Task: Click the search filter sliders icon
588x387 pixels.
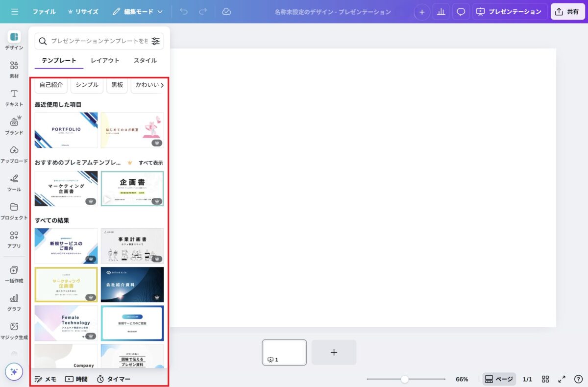Action: (156, 41)
